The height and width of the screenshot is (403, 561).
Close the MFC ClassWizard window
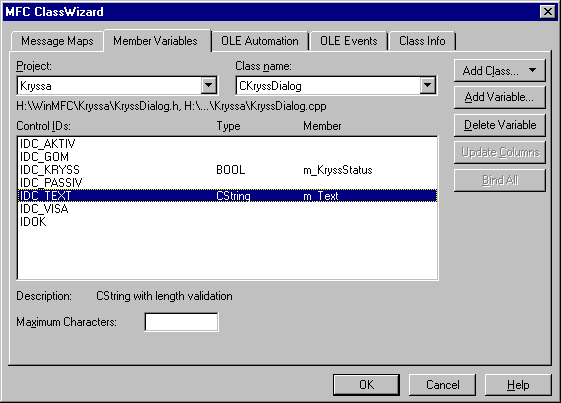point(547,12)
